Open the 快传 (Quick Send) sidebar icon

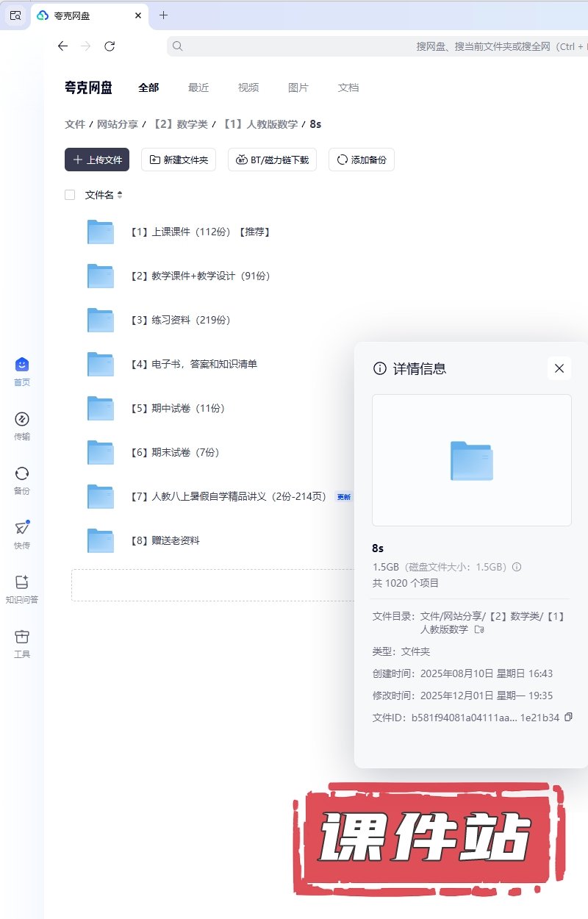point(22,528)
